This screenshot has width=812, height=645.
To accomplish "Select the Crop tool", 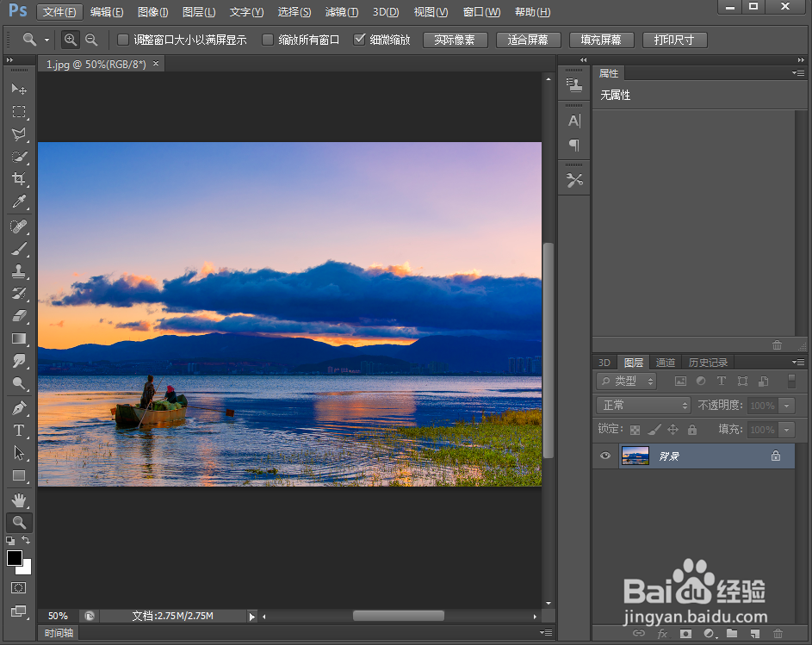I will pyautogui.click(x=19, y=179).
